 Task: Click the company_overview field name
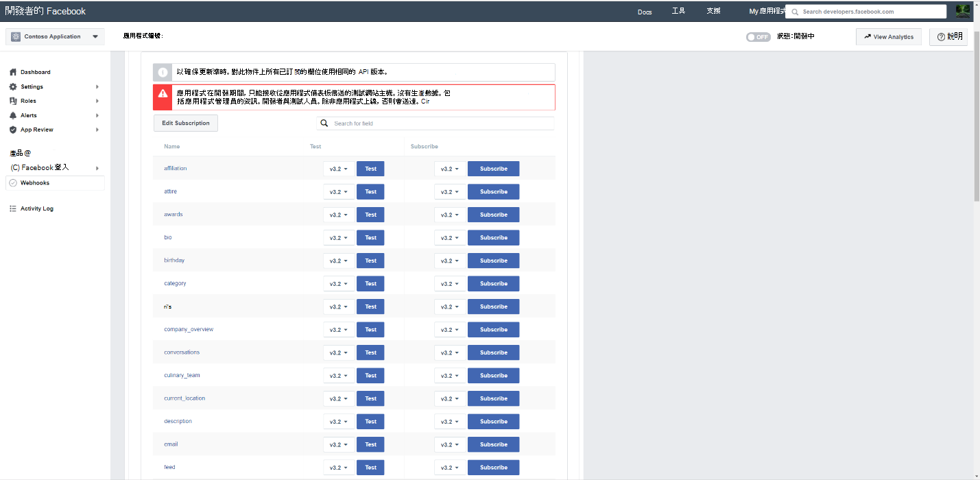coord(189,329)
